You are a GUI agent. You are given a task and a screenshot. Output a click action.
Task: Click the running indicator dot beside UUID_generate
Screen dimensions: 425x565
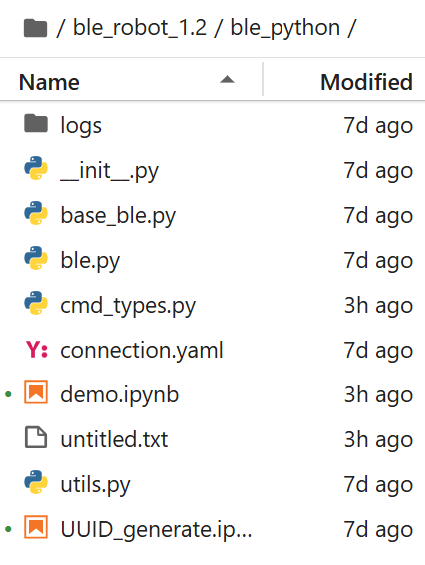click(8, 529)
